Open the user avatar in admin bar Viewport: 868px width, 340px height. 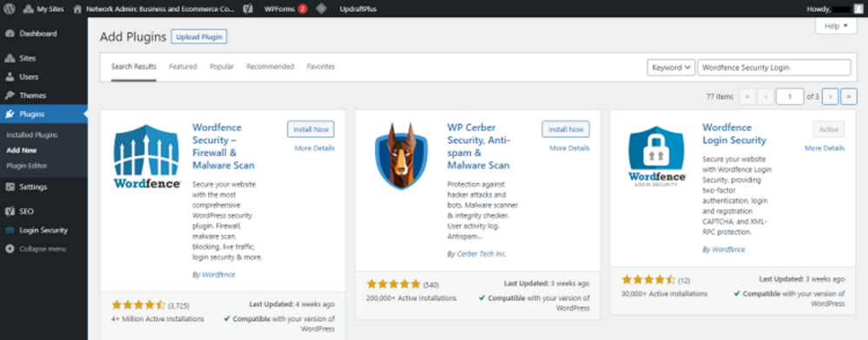coord(858,9)
